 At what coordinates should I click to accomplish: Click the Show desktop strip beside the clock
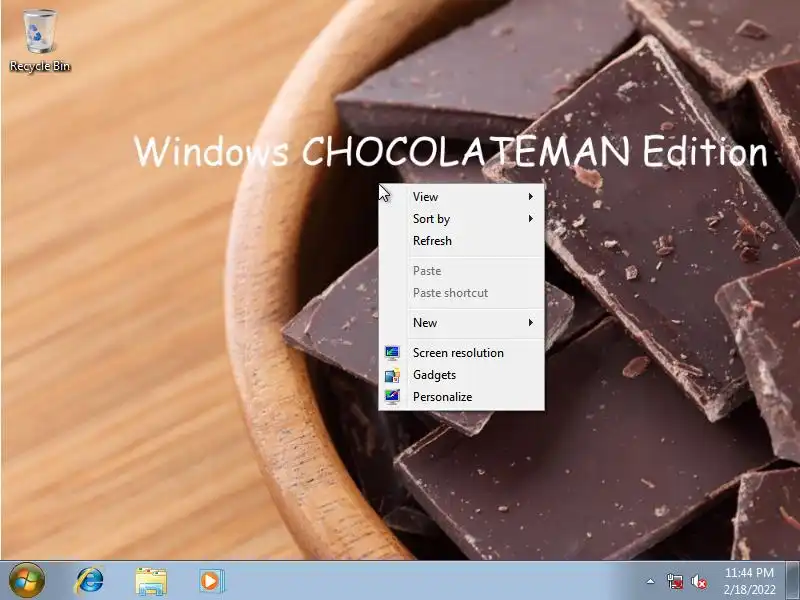[792, 581]
